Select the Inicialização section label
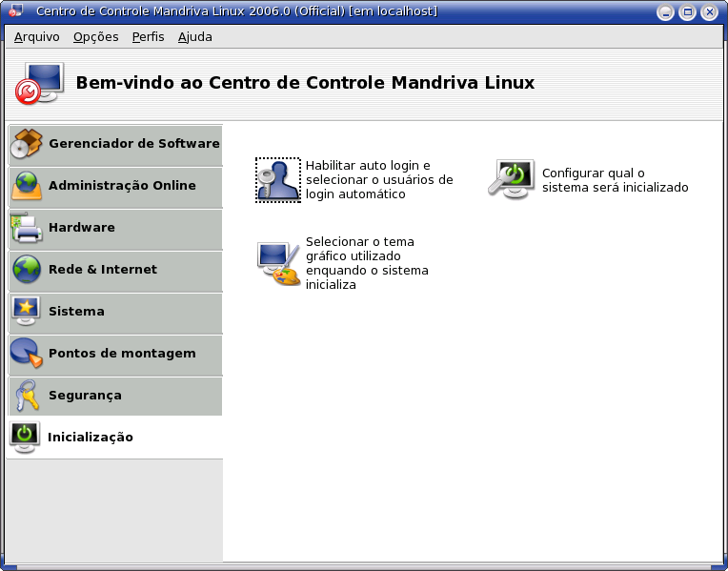Screen dimensions: 728x571 point(91,438)
